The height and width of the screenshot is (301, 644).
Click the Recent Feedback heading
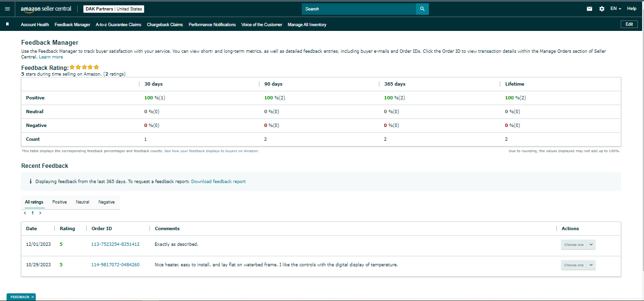coord(45,166)
